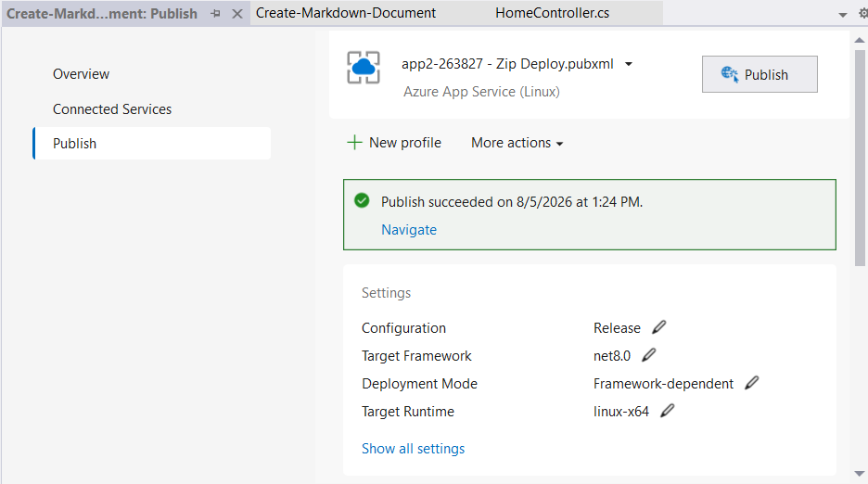Edit the Target Runtime linux-x64 pencil
The height and width of the screenshot is (484, 868).
(668, 411)
